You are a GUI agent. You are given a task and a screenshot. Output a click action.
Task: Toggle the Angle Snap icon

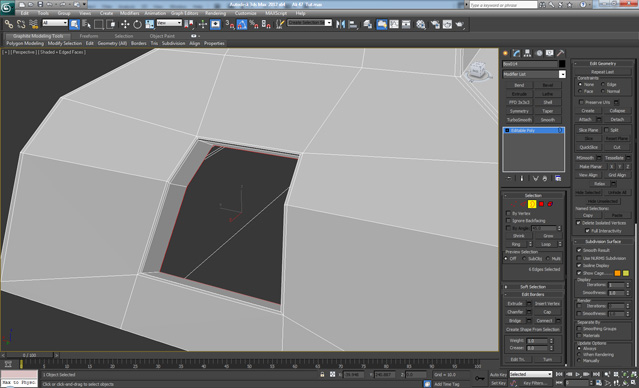click(242, 24)
